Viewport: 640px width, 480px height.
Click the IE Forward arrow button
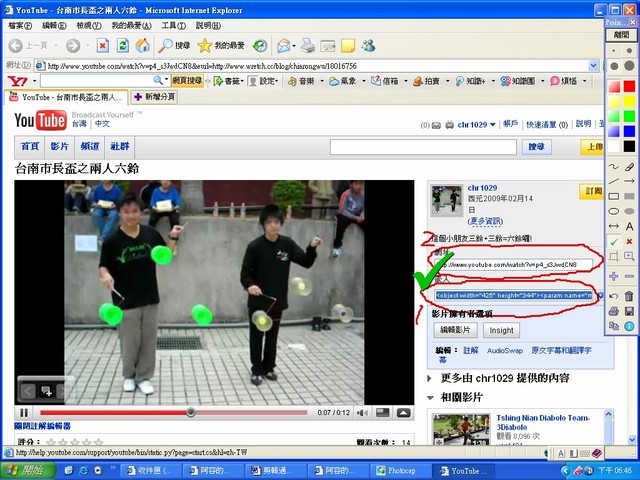click(x=73, y=46)
